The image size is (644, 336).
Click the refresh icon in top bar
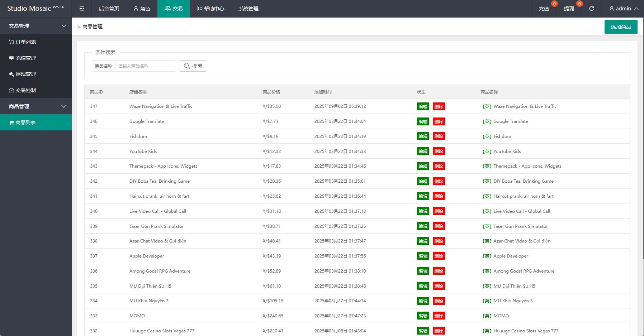[592, 9]
